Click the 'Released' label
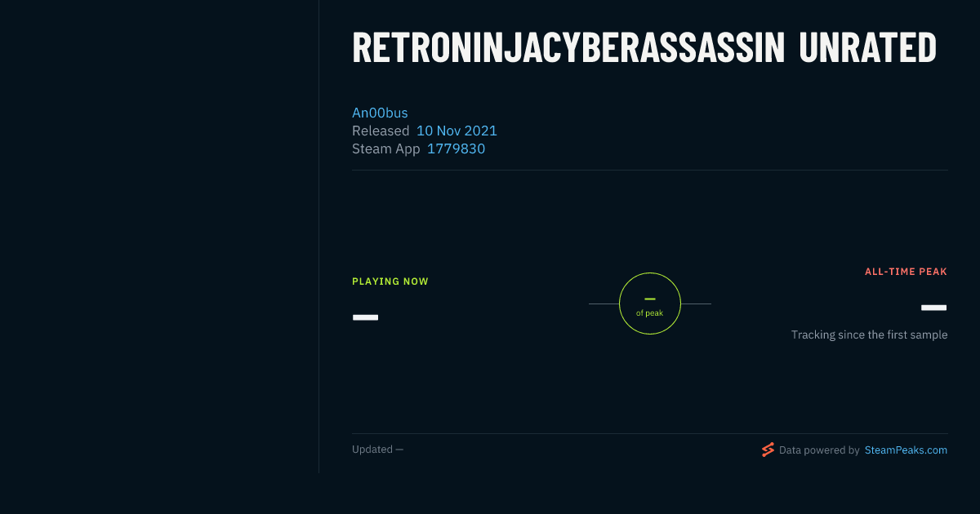 pos(381,131)
